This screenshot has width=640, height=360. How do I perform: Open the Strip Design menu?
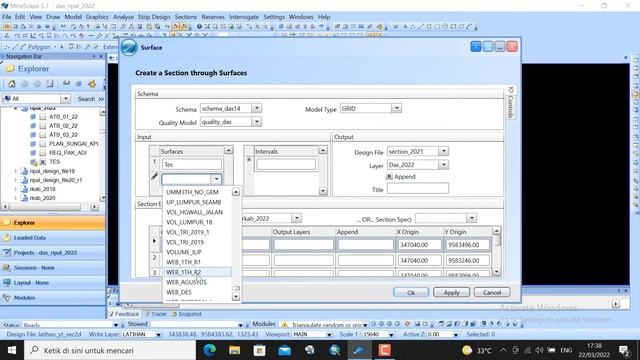154,17
